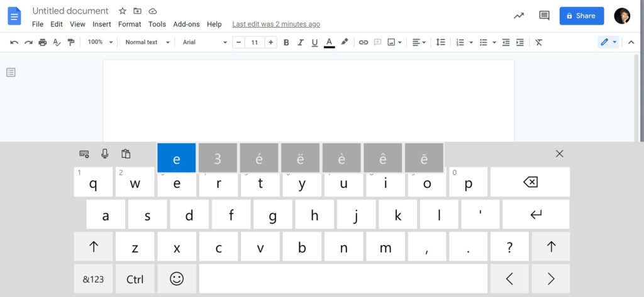Screen dimensions: 644x297
Task: Add a comment from toolbar
Action: (377, 42)
